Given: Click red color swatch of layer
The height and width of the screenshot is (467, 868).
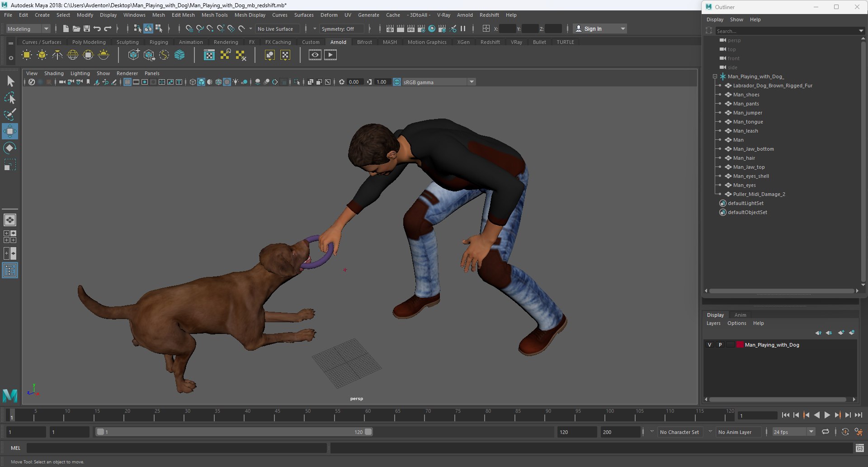Looking at the screenshot, I should click(x=740, y=345).
